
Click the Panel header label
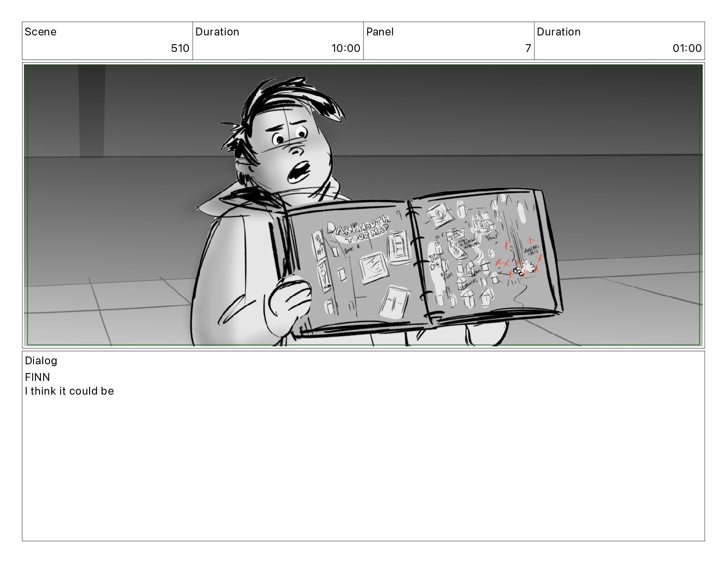380,32
